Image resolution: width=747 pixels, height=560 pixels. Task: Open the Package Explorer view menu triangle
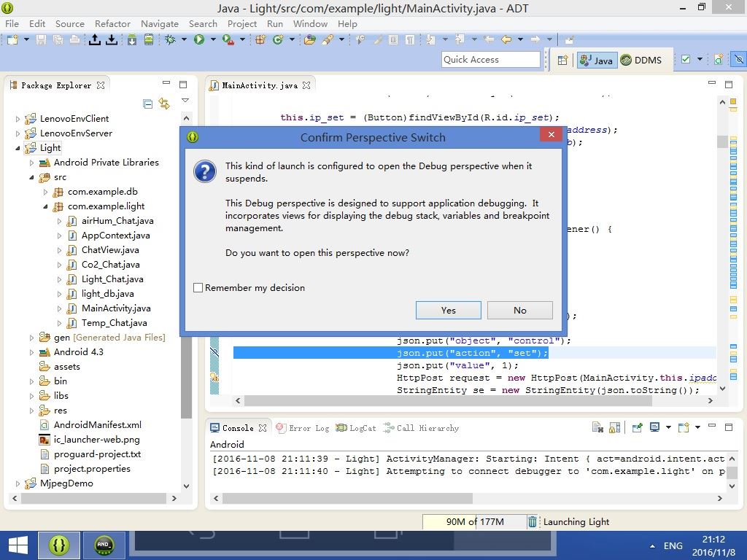185,101
